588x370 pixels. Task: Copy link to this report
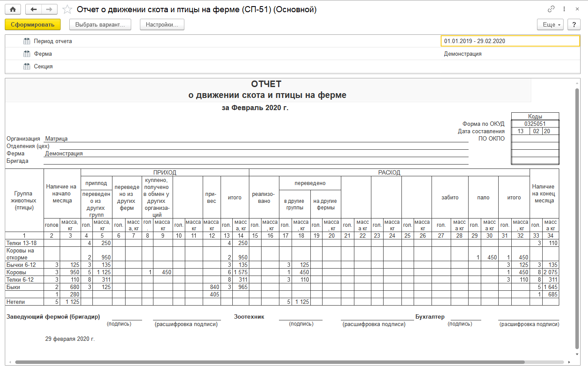[x=551, y=9]
